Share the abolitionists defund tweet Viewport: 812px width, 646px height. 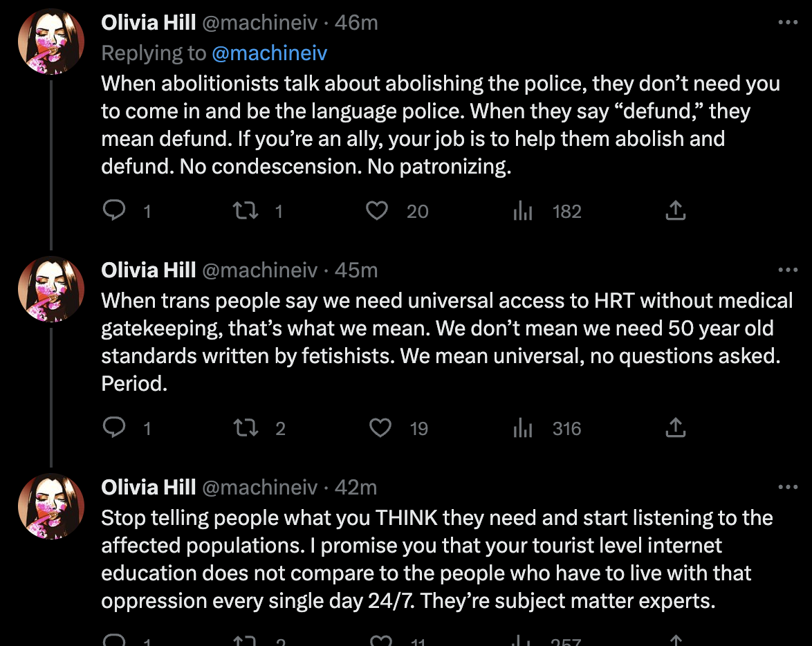click(675, 211)
